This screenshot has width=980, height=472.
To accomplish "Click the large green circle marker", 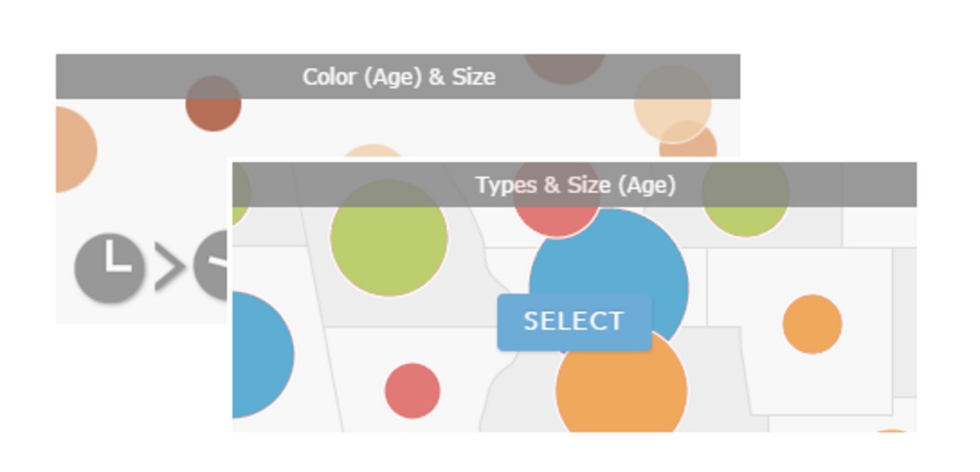I will point(389,238).
